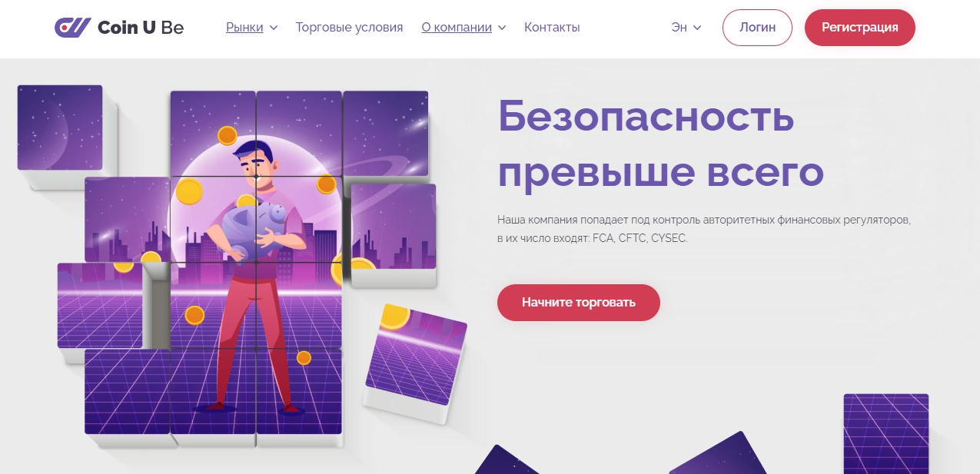Screen dimensions: 980x474
Task: Click the Coin U Be logo icon
Action: pos(72,28)
